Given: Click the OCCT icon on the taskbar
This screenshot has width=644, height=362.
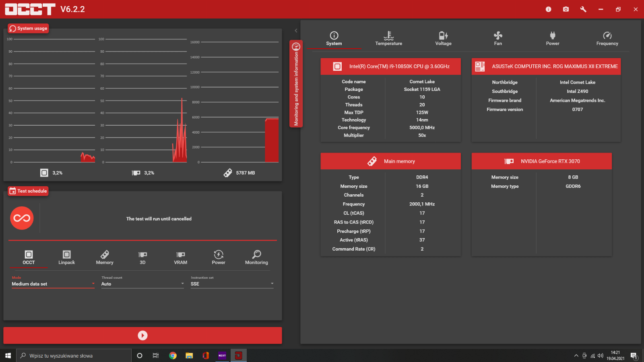Looking at the screenshot, I should (x=239, y=356).
